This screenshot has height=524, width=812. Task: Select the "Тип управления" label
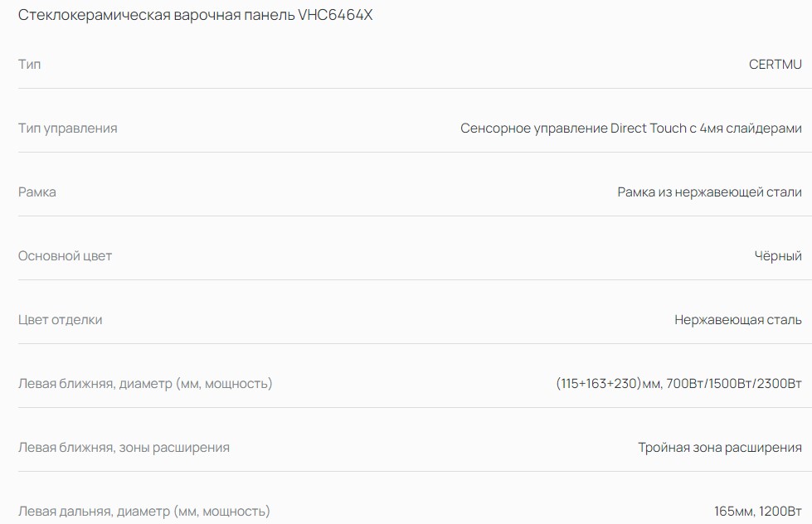pos(67,129)
